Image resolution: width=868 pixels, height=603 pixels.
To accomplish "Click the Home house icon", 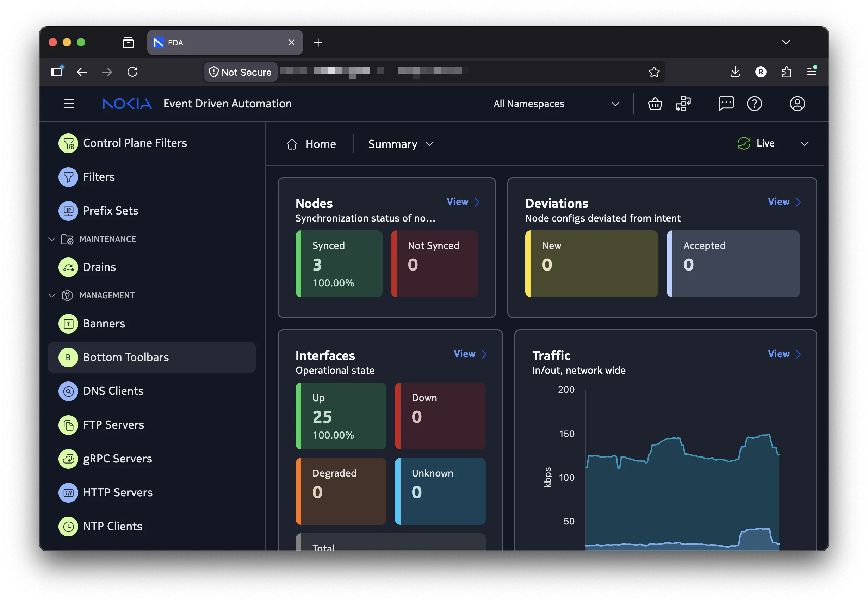I will tap(292, 144).
